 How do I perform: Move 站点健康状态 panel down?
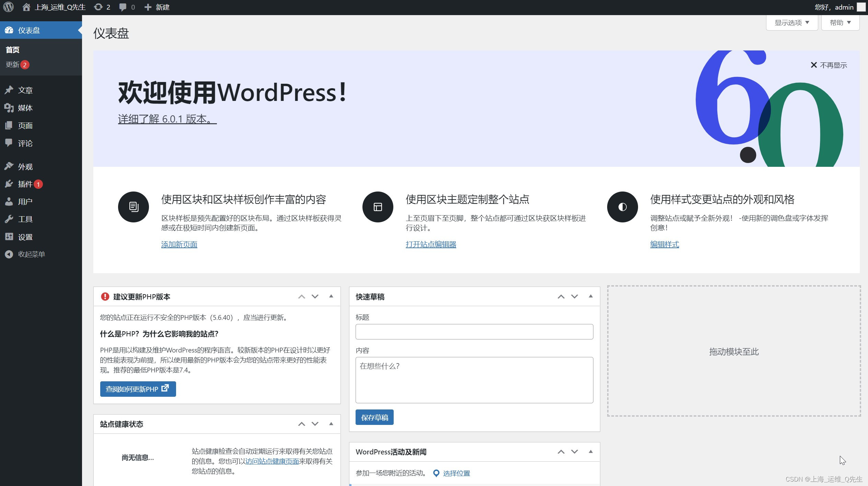(x=315, y=424)
